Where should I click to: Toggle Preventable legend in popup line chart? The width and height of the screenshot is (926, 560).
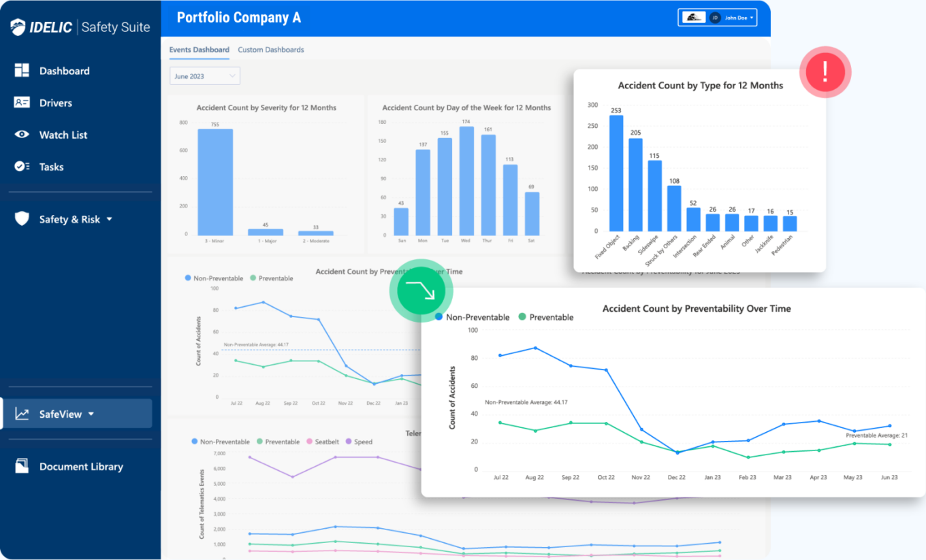[546, 317]
